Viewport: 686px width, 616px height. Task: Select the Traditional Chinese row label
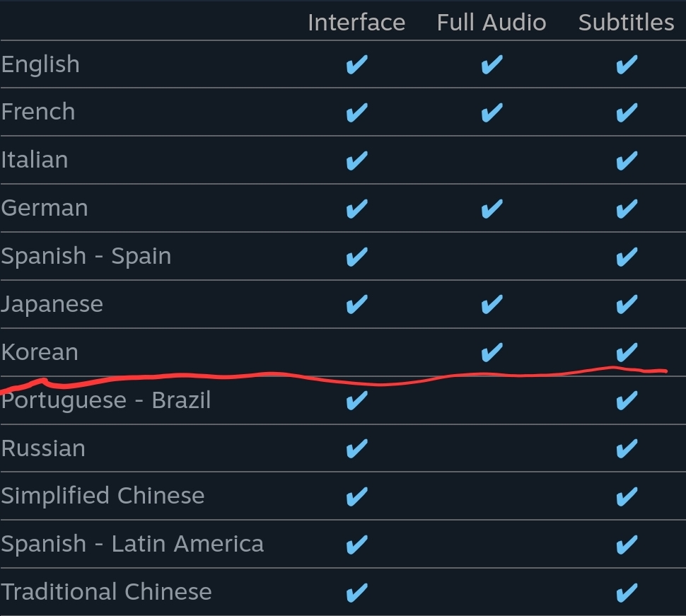pyautogui.click(x=106, y=592)
